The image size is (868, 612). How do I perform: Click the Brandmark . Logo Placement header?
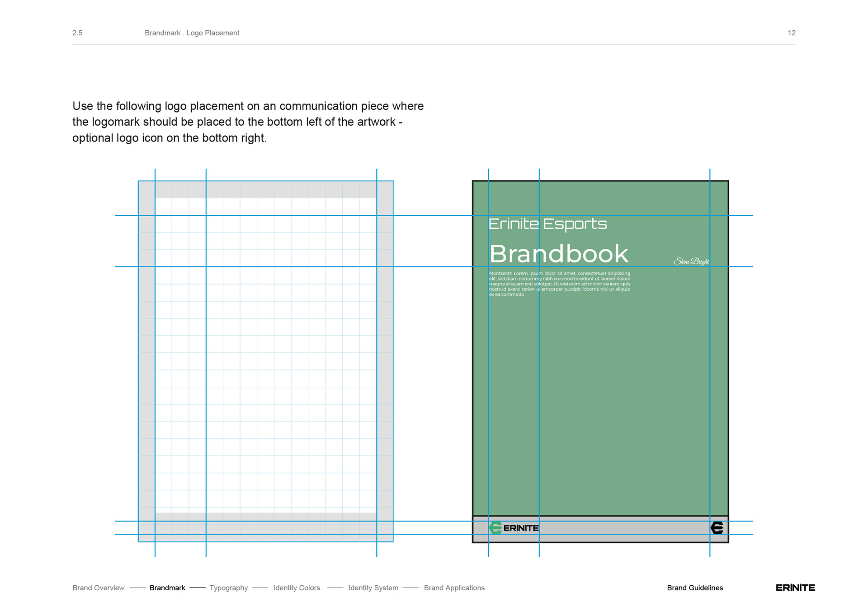(192, 33)
